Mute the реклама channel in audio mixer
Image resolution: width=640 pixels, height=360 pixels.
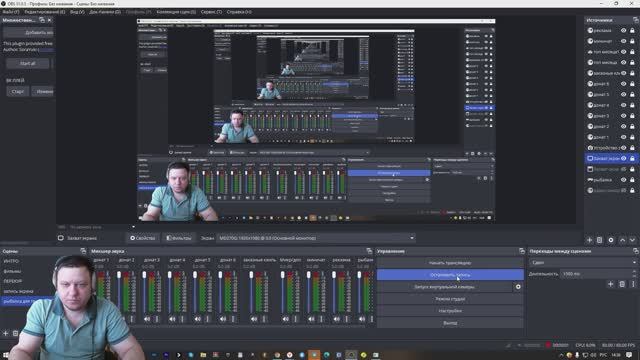(x=337, y=319)
